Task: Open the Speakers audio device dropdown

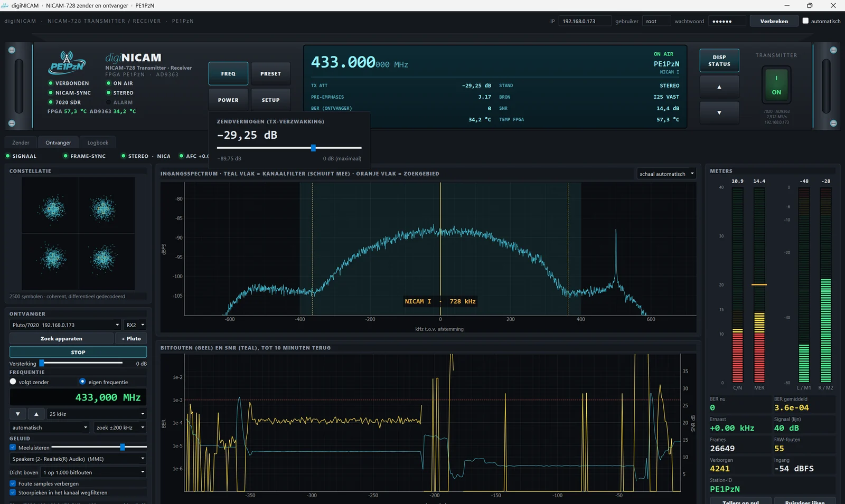Action: click(x=78, y=459)
